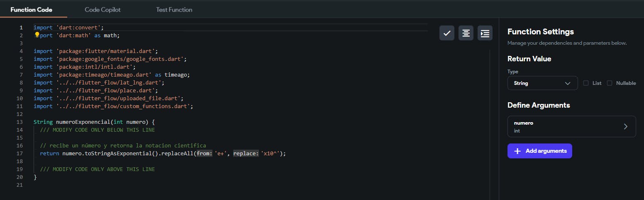Click the 'from:' parameter hint on line 17

coord(205,154)
